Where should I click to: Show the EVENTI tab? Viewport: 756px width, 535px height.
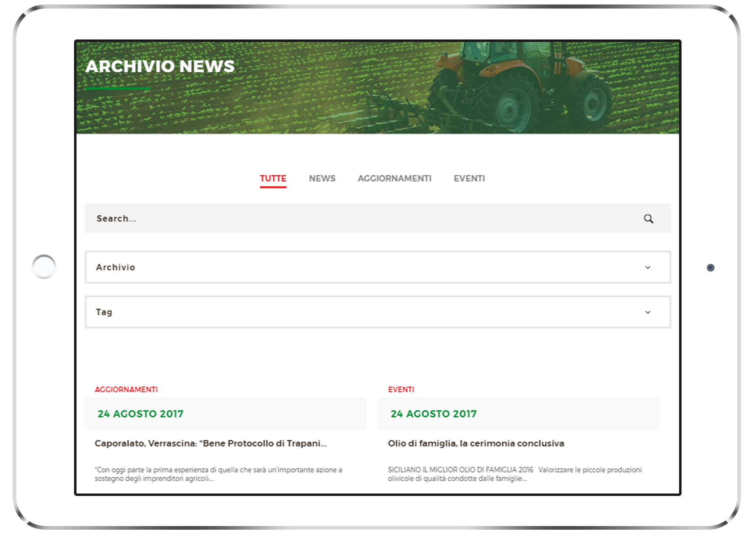469,178
